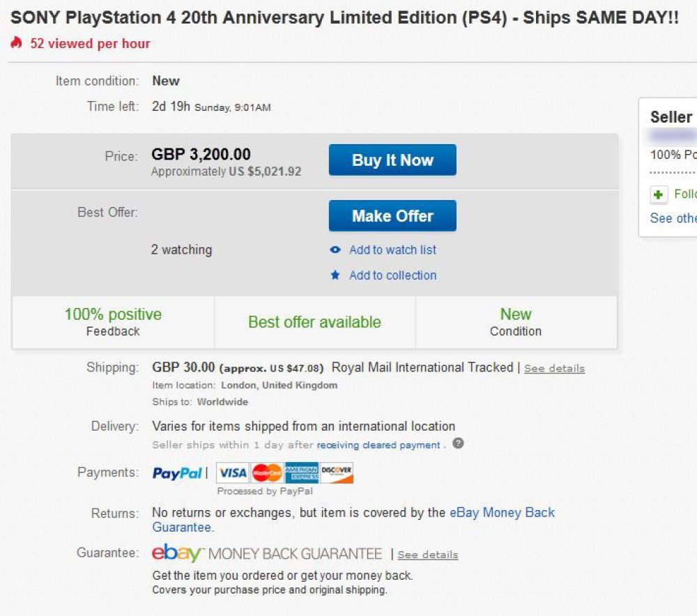Click the Make Offer button

[392, 216]
